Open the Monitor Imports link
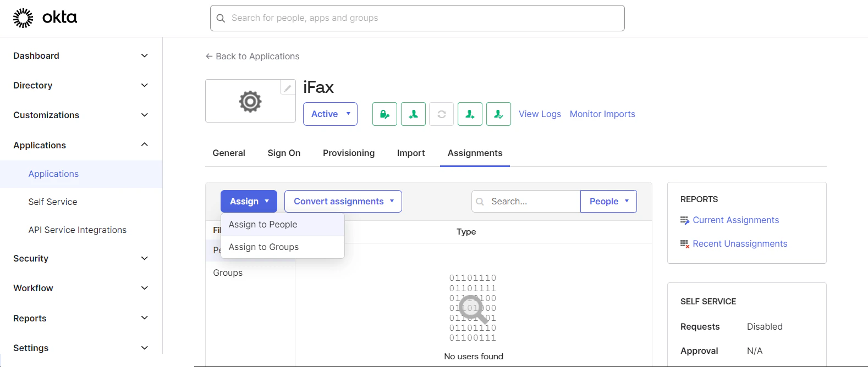 coord(602,114)
